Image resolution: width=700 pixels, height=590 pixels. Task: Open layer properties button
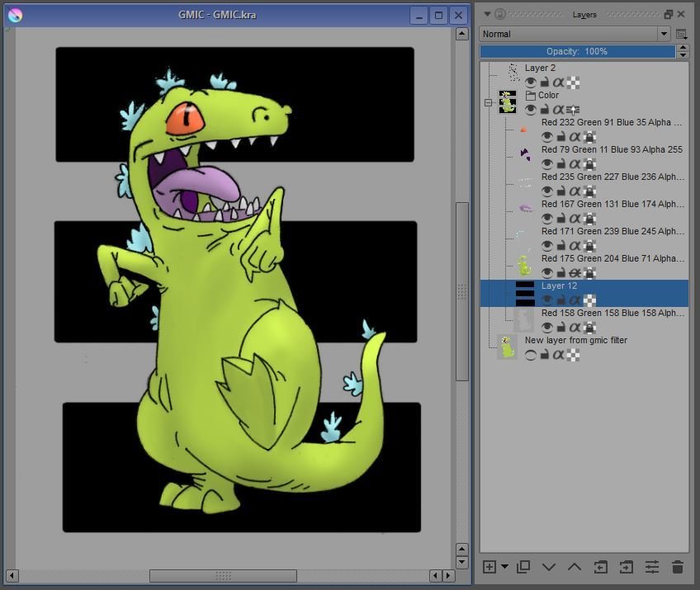[x=652, y=567]
